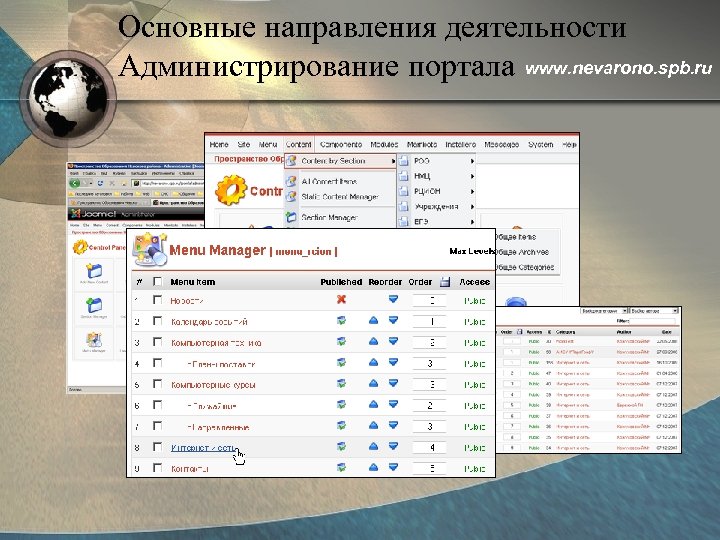Tick the checkbox for row 4
Screen dimensions: 720x540
coord(158,363)
